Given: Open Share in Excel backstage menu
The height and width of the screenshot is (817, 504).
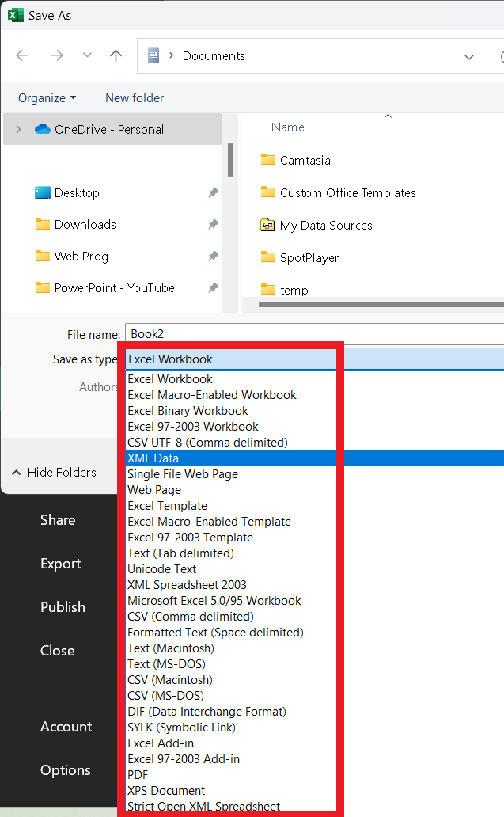Looking at the screenshot, I should click(58, 520).
